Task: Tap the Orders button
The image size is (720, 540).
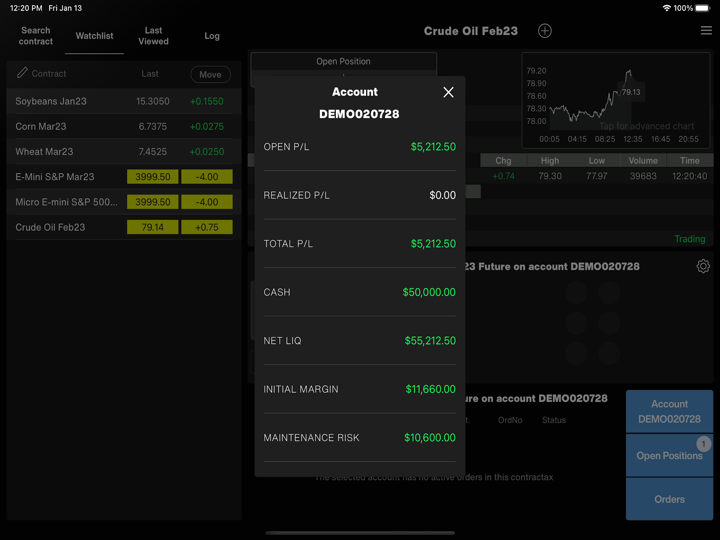Action: (669, 499)
